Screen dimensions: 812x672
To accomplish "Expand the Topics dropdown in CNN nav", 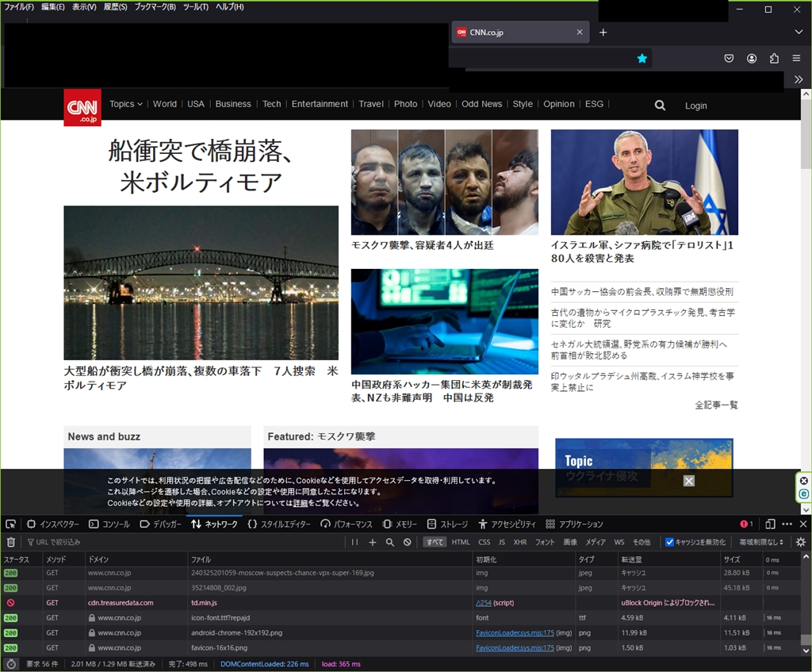I will (x=126, y=104).
